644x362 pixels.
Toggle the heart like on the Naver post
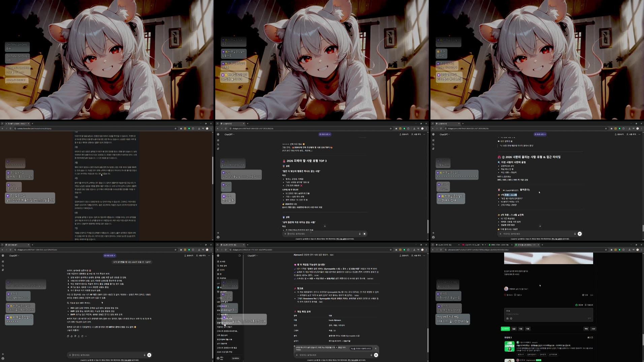[505, 295]
